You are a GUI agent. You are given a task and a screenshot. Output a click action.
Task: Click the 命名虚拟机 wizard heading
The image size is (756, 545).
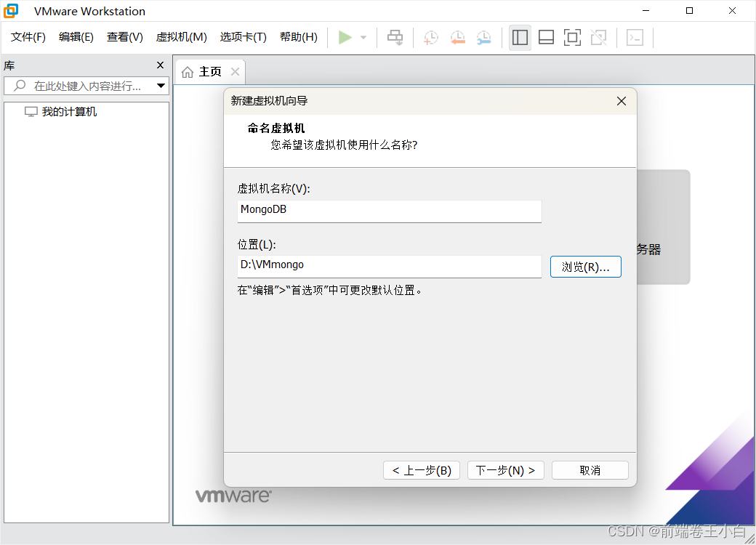tap(276, 128)
